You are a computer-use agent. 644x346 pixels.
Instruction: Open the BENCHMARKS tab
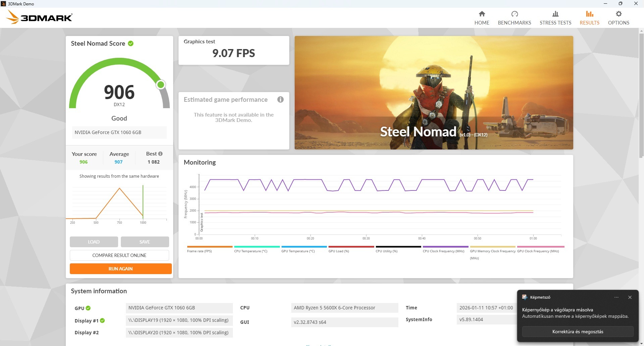coord(514,18)
